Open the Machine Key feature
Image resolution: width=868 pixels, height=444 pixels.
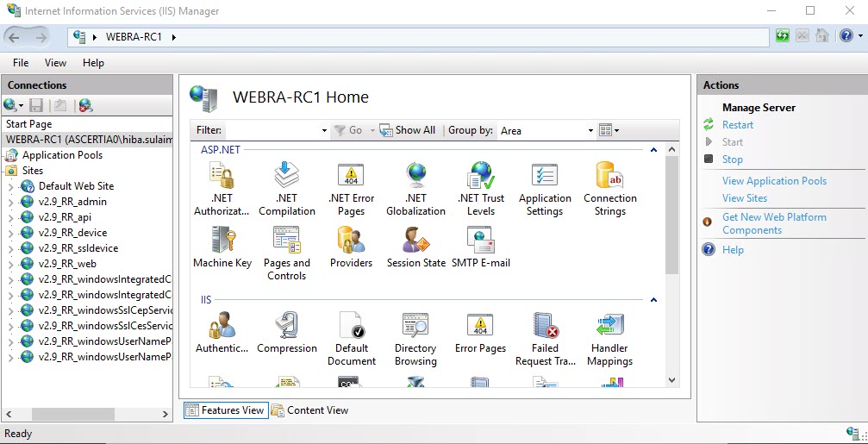222,247
